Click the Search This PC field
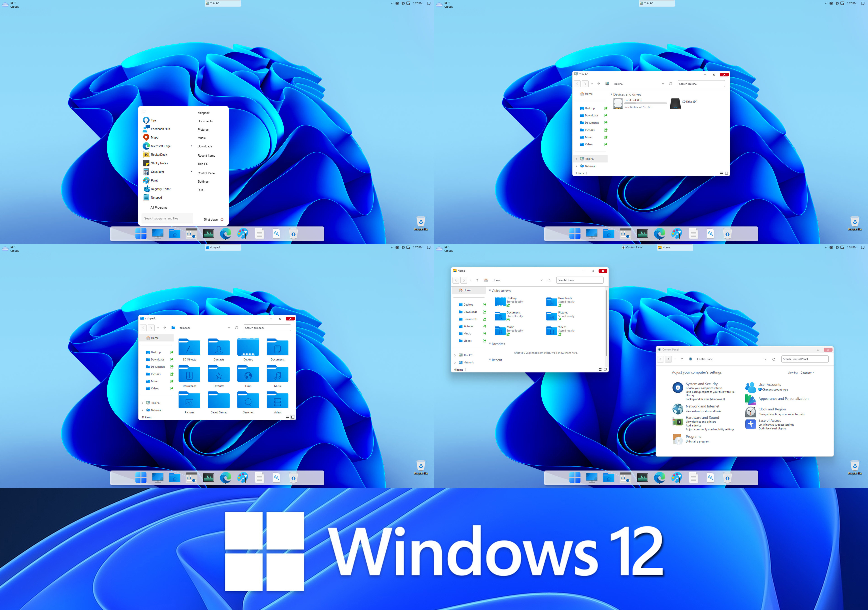 click(x=701, y=84)
